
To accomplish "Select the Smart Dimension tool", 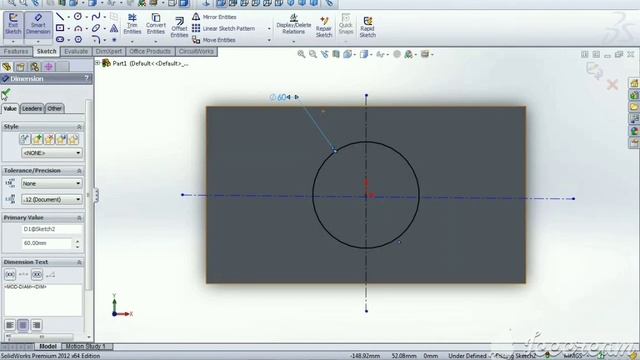I will click(38, 24).
